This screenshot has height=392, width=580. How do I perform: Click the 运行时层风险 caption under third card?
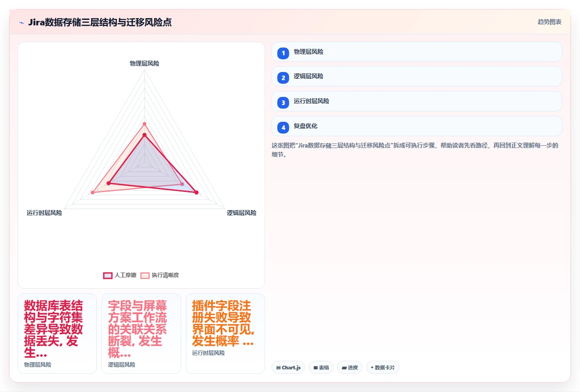click(x=208, y=353)
